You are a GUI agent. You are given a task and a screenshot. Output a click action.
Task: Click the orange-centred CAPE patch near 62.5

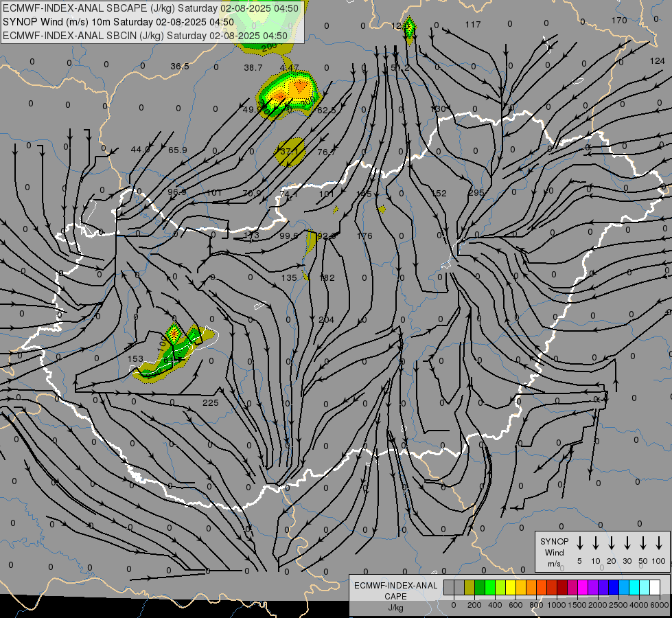(x=288, y=95)
